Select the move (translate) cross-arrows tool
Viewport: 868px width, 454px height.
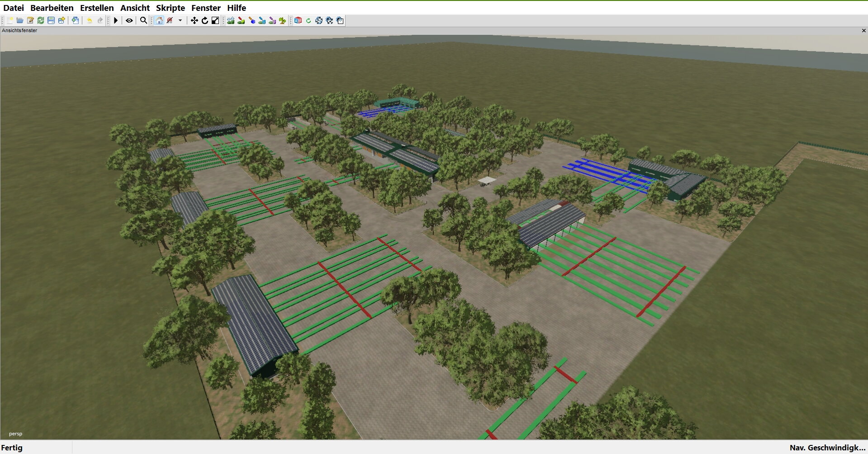point(194,20)
